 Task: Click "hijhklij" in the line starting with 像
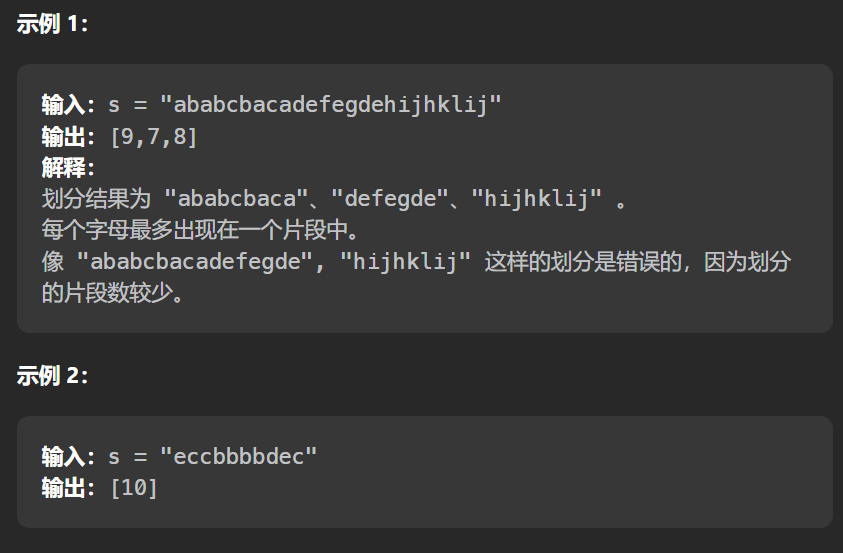[405, 262]
